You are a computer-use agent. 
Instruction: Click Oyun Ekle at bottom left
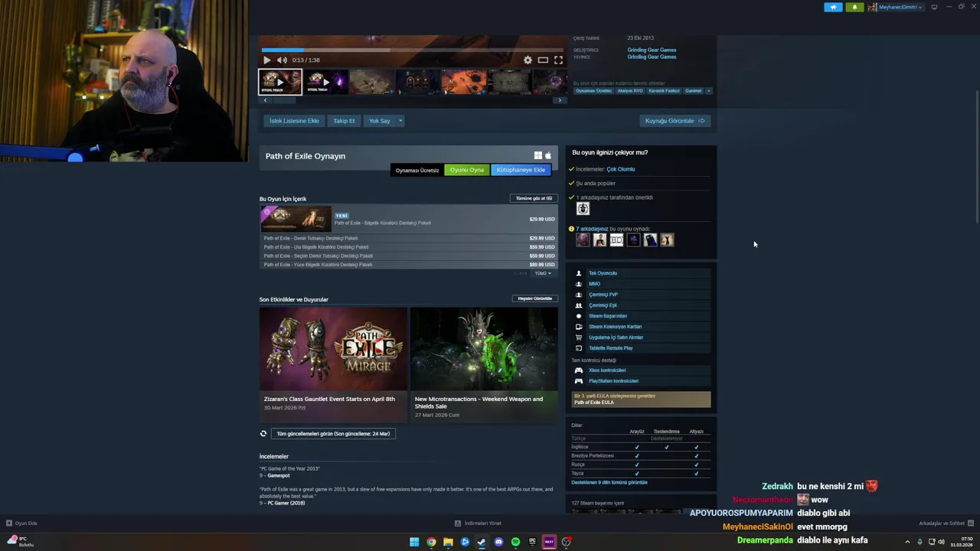coord(21,523)
